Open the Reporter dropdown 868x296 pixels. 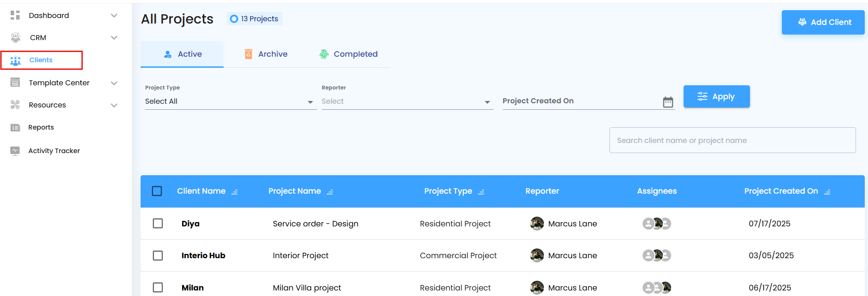coord(407,101)
